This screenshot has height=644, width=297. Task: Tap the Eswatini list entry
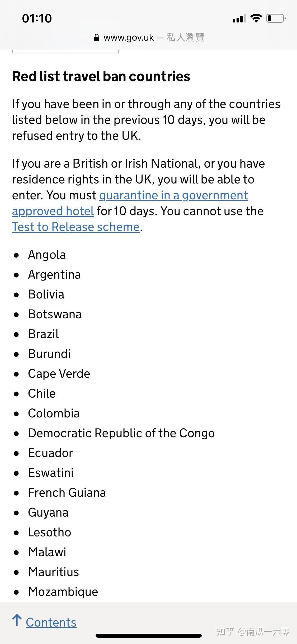(x=51, y=473)
